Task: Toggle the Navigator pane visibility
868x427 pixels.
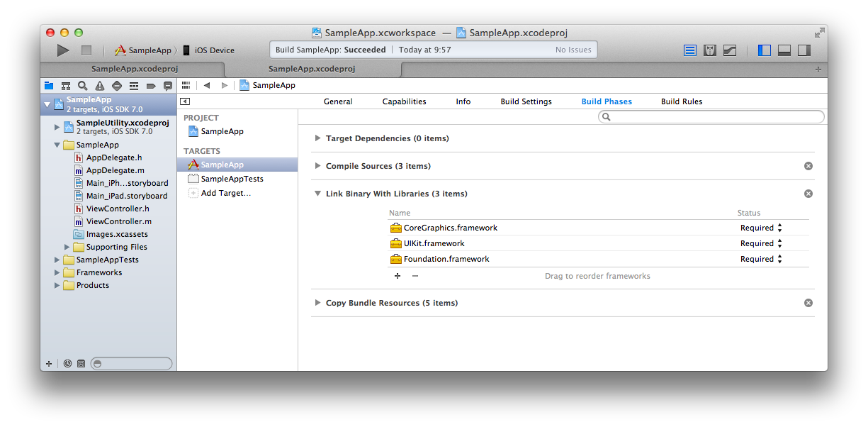Action: coord(764,50)
